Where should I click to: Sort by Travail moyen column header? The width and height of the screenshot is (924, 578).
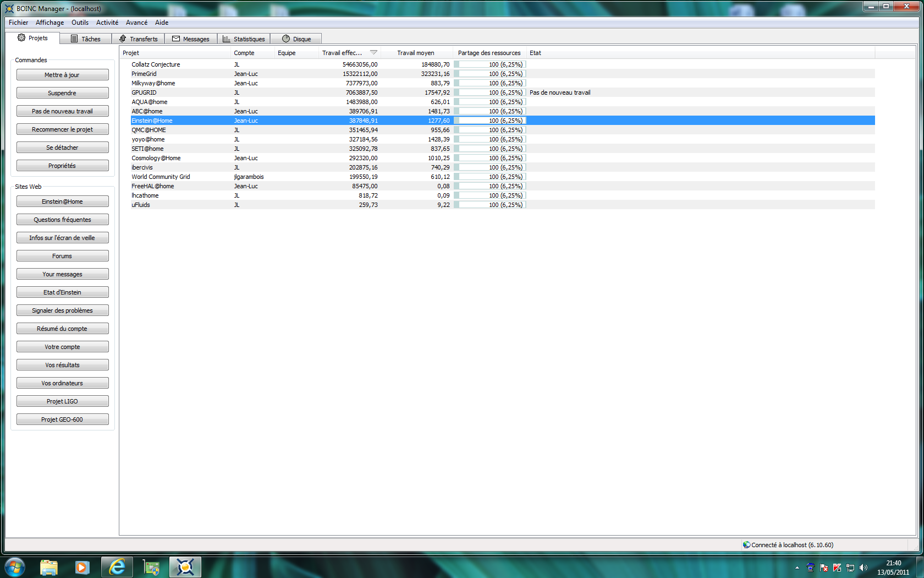416,53
